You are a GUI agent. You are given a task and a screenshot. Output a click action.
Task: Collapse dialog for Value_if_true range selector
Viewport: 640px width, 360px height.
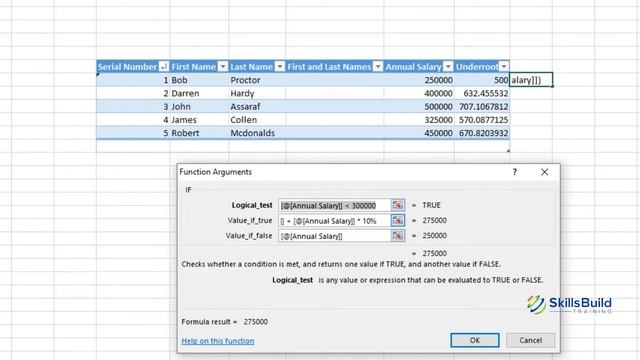(x=398, y=220)
